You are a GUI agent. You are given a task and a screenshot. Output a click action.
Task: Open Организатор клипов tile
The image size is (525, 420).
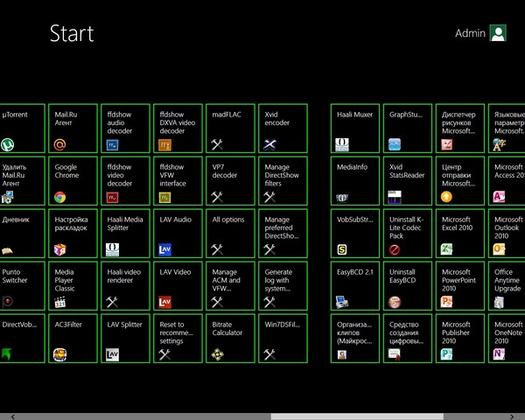coord(355,339)
